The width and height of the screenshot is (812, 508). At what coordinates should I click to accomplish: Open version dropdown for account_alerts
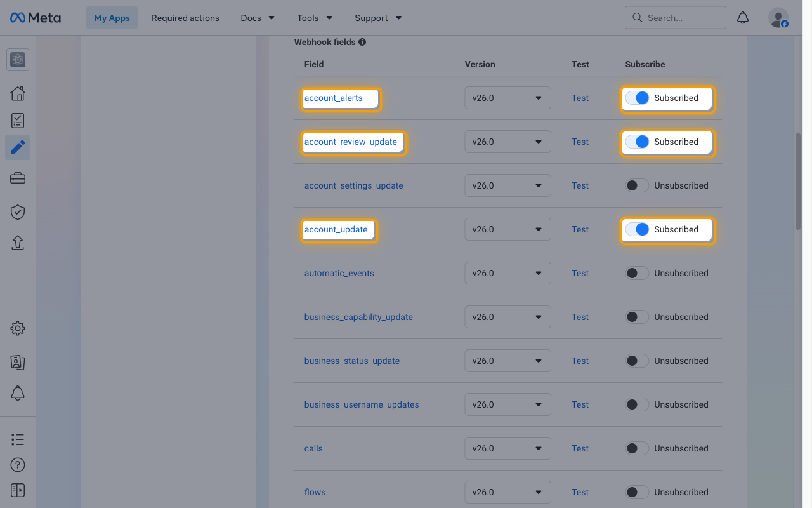(507, 98)
